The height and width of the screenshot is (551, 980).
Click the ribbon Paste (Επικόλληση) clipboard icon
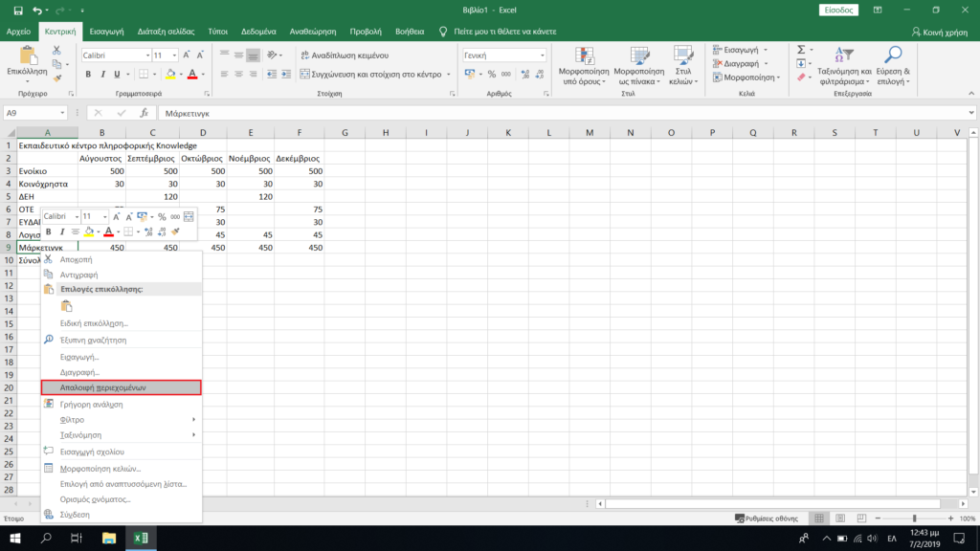pyautogui.click(x=27, y=56)
